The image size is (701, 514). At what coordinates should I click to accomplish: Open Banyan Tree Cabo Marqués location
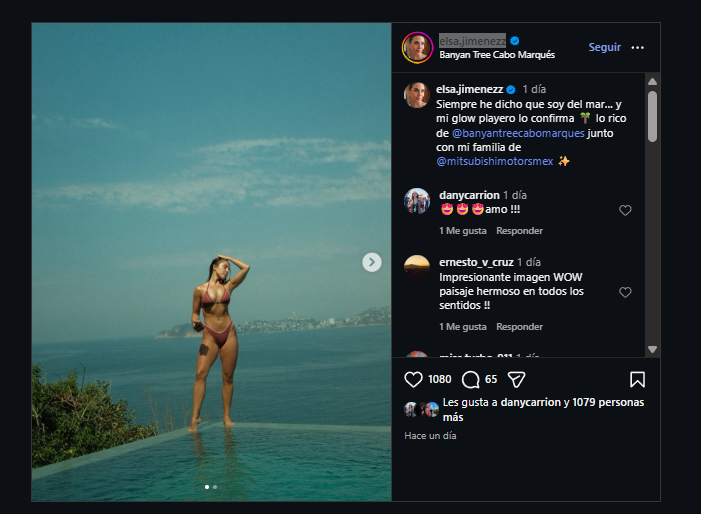497,55
